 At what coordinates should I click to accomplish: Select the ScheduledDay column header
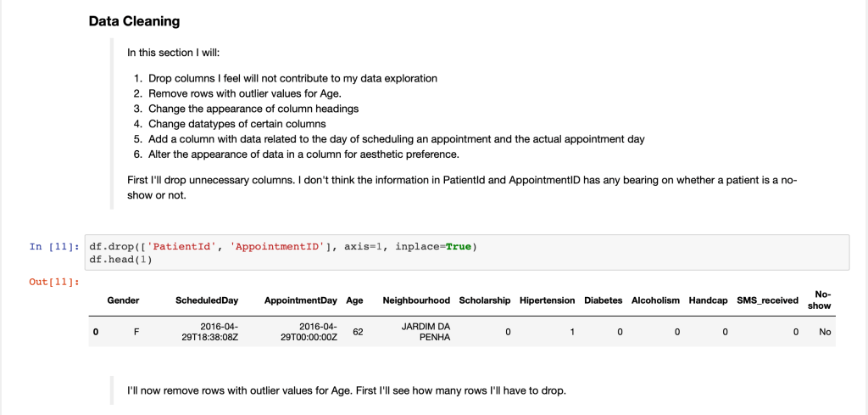tap(207, 300)
